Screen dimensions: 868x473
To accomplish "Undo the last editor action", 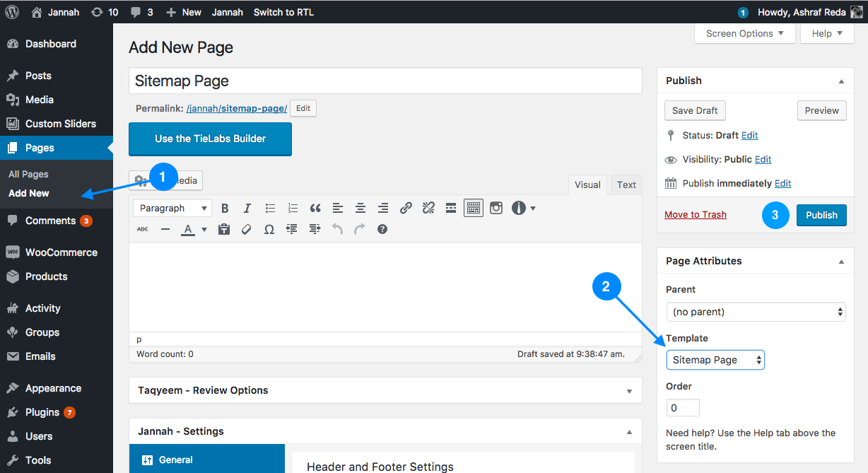I will [x=337, y=229].
